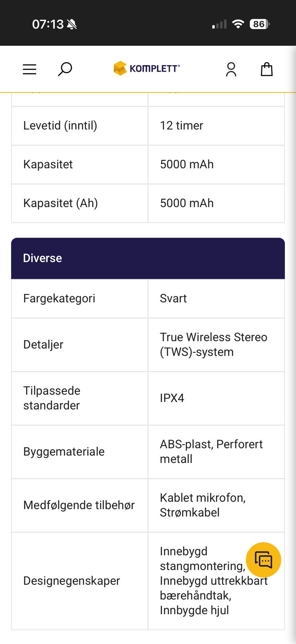Go to Komplett home via logo
The height and width of the screenshot is (644, 296).
point(147,68)
